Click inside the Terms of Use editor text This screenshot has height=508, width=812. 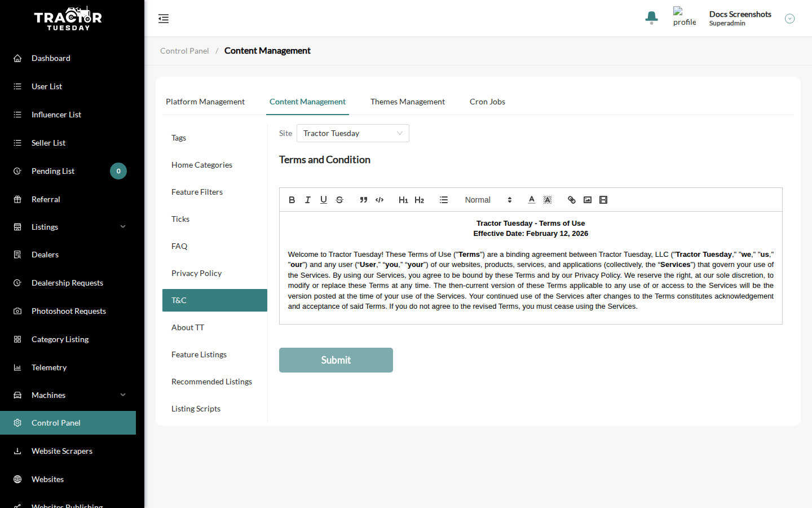[531, 268]
